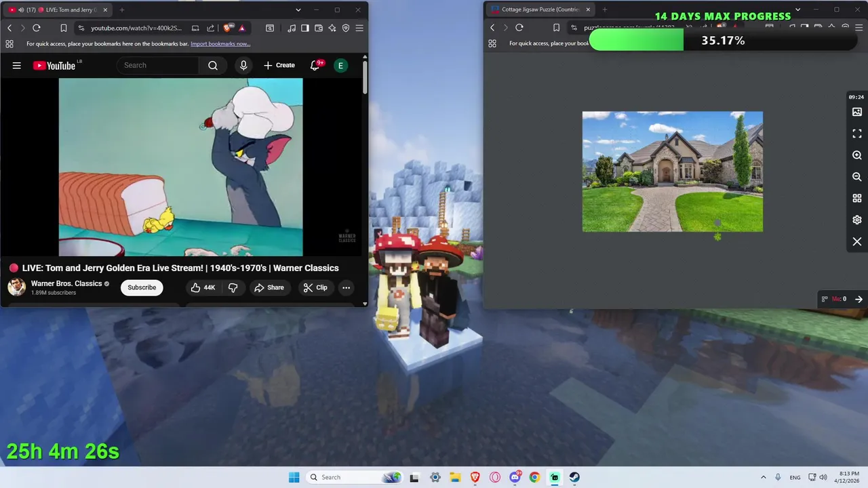Bookmark the YouTube page
This screenshot has height=488, width=868.
point(63,28)
